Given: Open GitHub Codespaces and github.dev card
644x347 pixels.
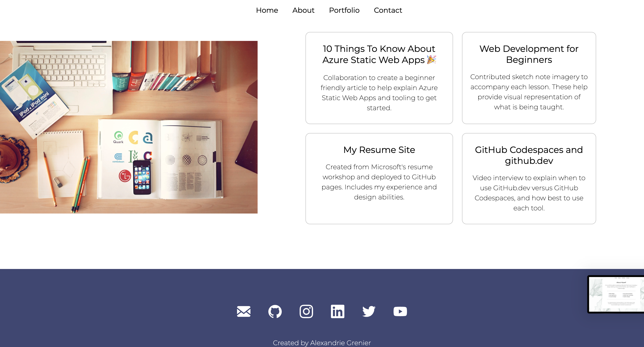Looking at the screenshot, I should (529, 178).
